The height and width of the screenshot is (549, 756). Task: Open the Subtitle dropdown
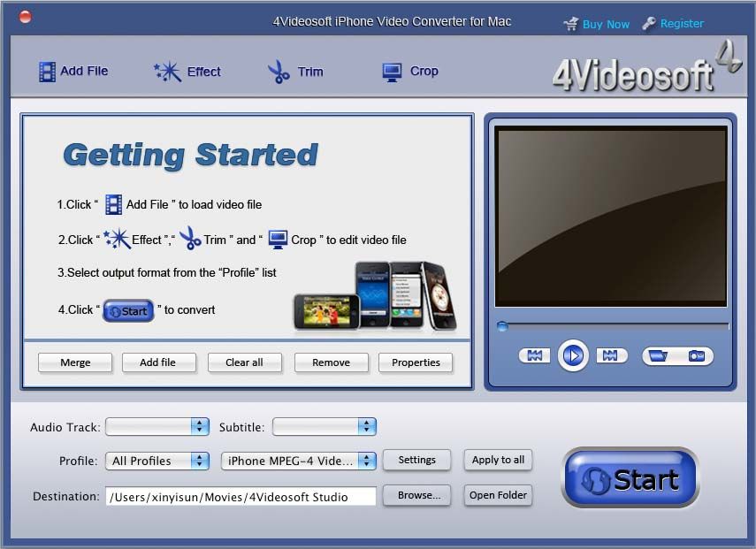[x=324, y=427]
